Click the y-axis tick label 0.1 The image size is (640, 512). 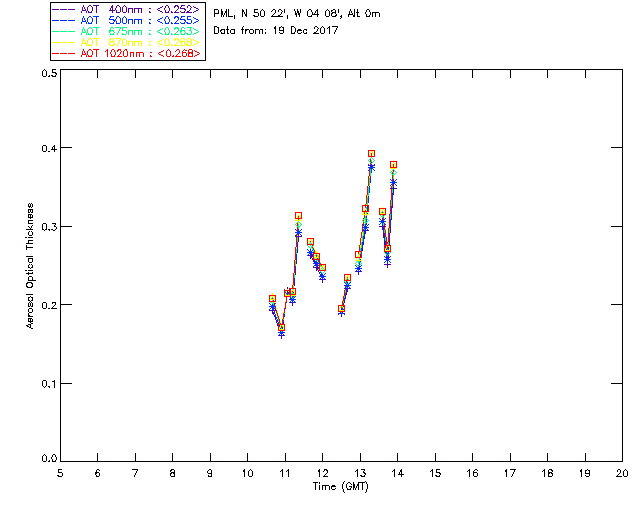coord(49,384)
